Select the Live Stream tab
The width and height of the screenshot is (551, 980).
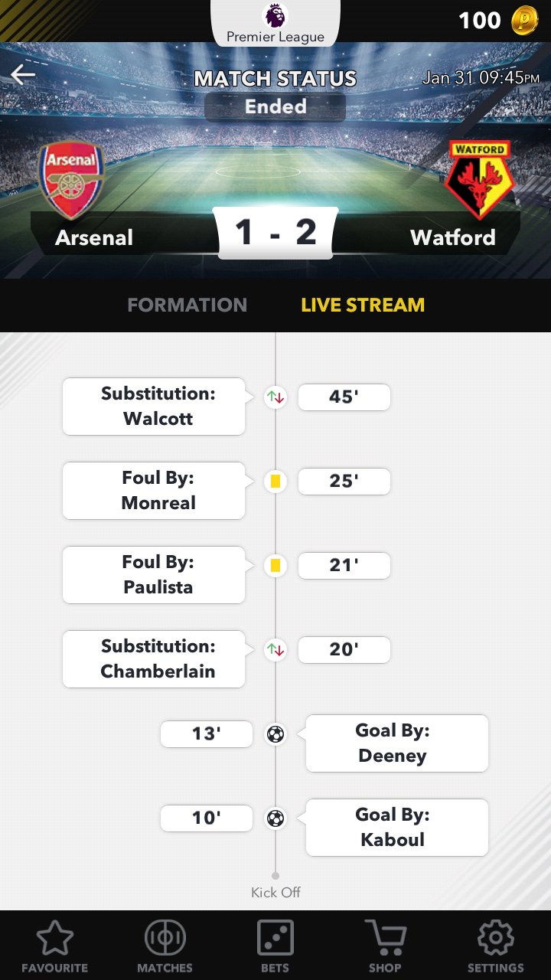coord(363,305)
